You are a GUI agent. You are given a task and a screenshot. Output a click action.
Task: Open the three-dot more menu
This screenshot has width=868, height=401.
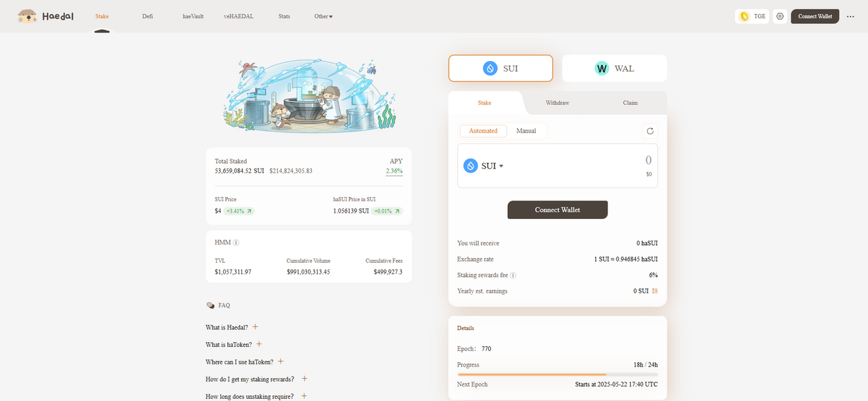pos(850,16)
